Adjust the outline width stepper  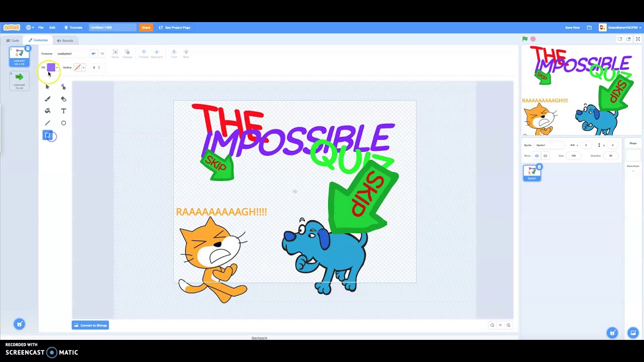click(99, 67)
